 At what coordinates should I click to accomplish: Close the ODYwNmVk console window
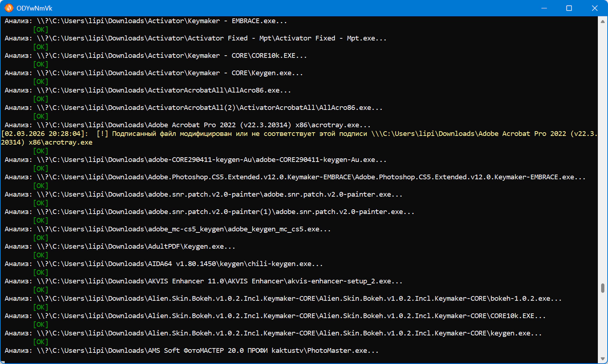pyautogui.click(x=595, y=8)
